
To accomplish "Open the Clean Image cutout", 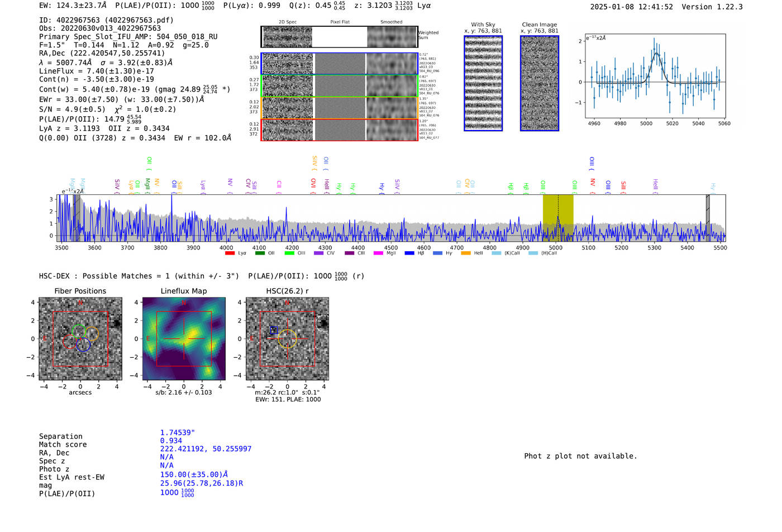I will [x=540, y=83].
